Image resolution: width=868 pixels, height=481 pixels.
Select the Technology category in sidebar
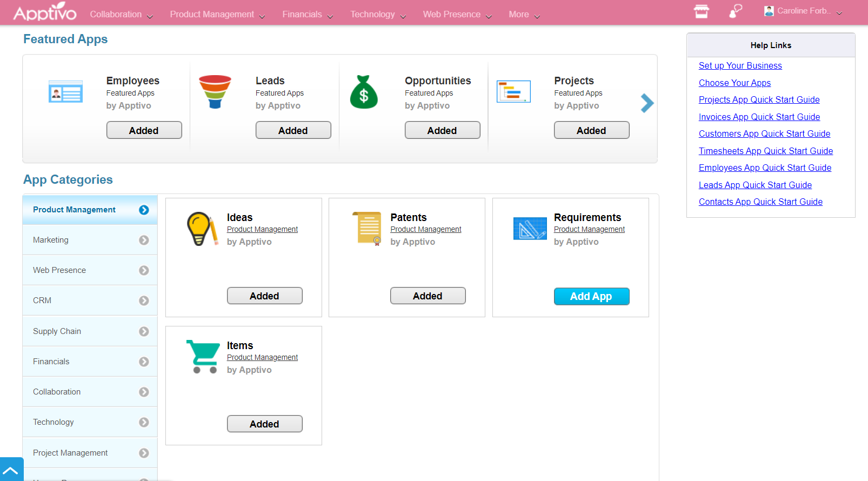90,422
